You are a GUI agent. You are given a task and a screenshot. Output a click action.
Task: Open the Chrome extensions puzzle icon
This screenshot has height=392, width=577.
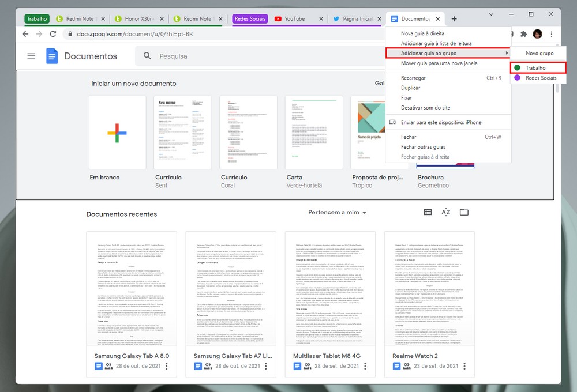pyautogui.click(x=523, y=34)
